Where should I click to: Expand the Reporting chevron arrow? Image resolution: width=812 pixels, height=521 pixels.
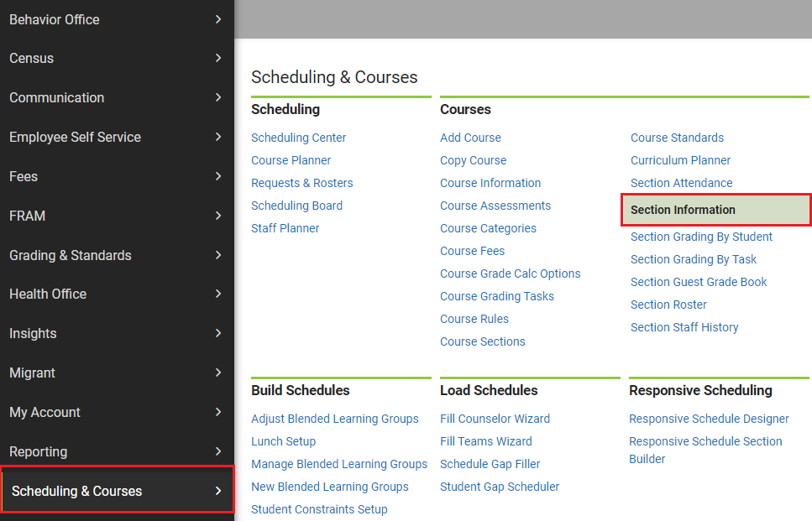(x=218, y=451)
